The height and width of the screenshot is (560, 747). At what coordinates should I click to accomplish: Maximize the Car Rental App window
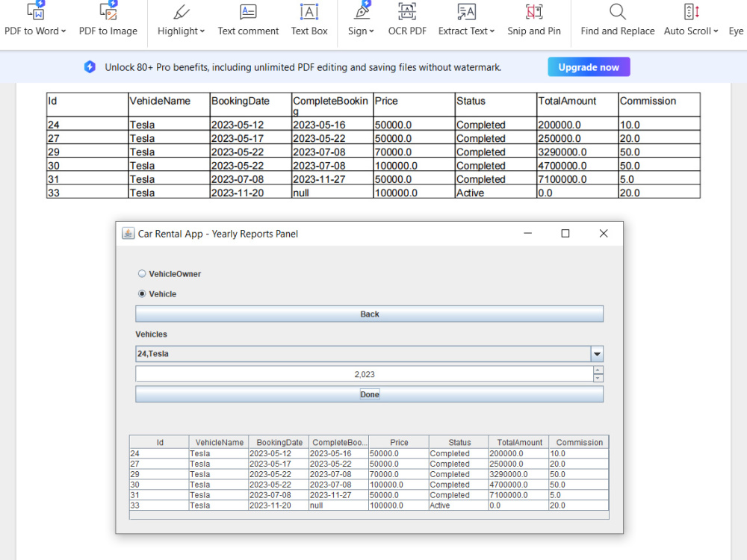tap(565, 233)
